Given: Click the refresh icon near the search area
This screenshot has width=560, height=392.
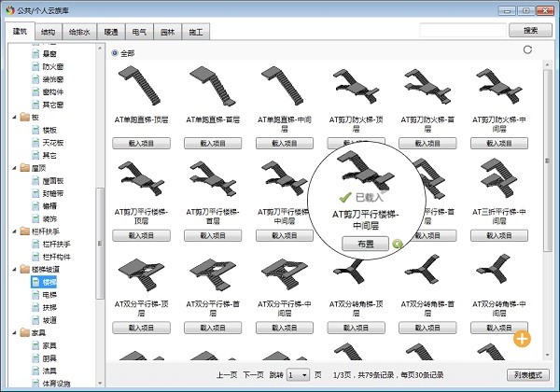Looking at the screenshot, I should click(x=528, y=49).
